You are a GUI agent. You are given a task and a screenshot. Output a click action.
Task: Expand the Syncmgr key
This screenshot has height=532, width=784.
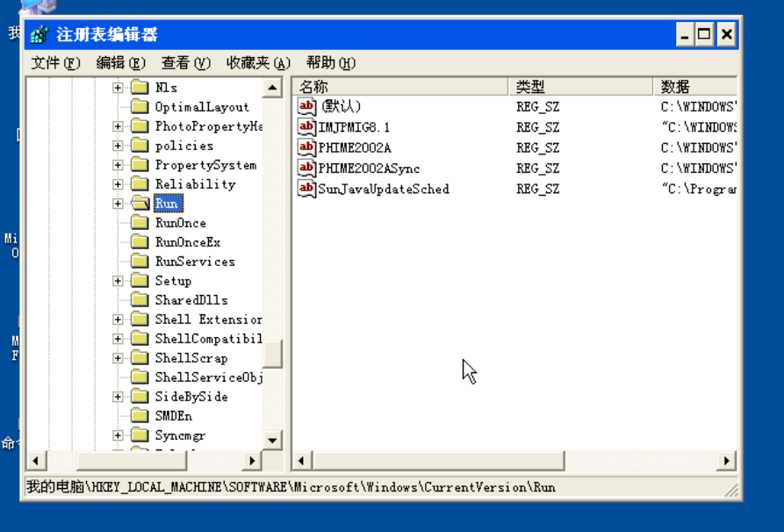(118, 435)
